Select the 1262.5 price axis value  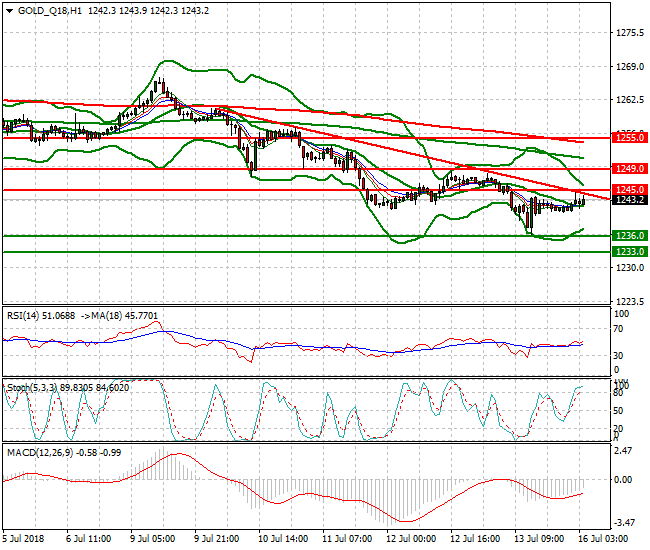click(x=630, y=100)
